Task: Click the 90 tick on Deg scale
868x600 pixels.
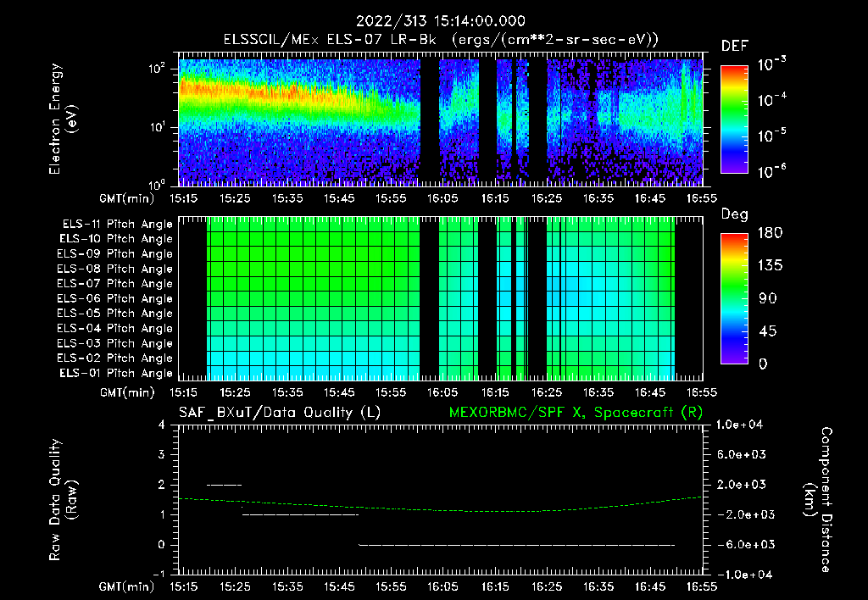Action: 768,299
